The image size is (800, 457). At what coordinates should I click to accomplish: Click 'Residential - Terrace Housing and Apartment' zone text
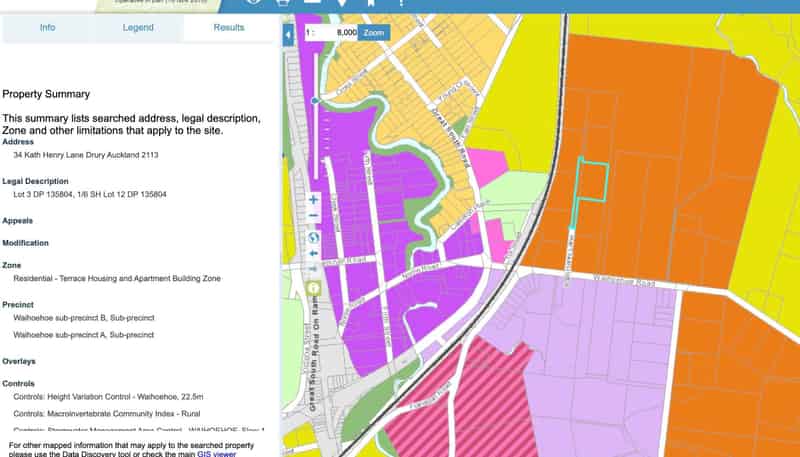coord(117,278)
